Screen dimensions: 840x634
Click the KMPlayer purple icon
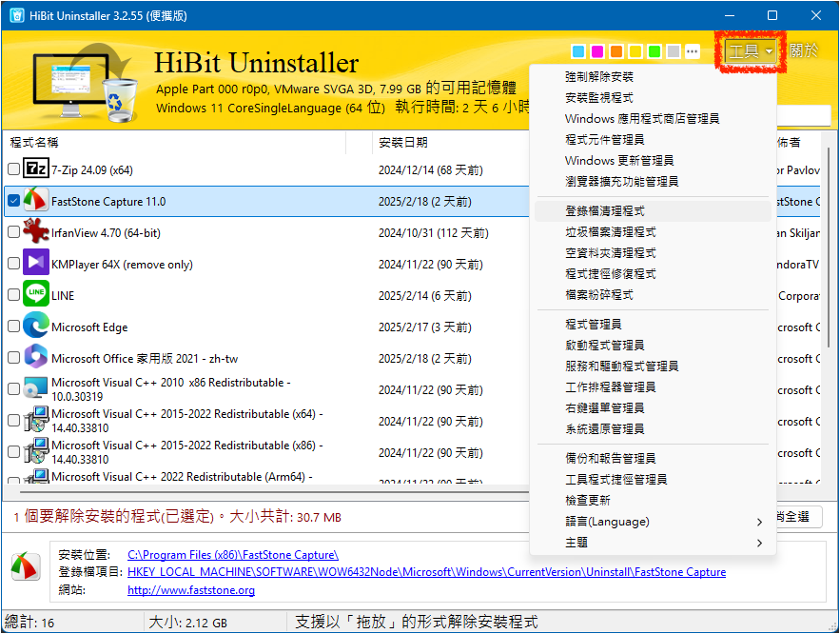tap(36, 263)
